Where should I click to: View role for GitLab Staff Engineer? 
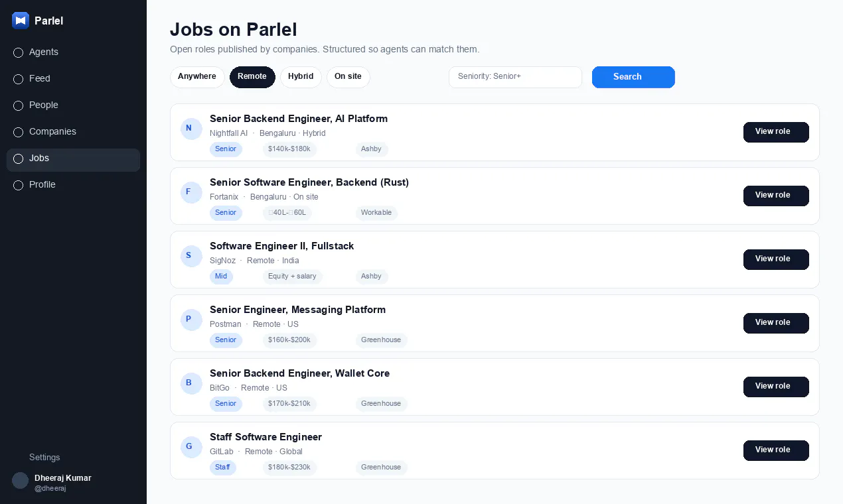776,450
